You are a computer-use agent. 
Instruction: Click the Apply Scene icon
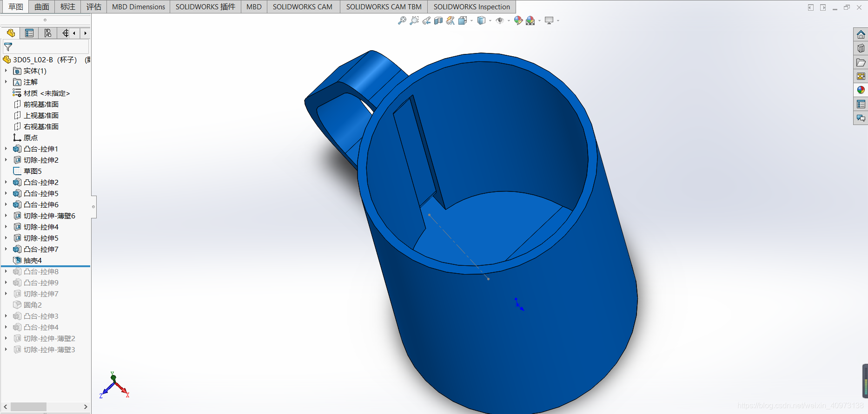click(530, 20)
